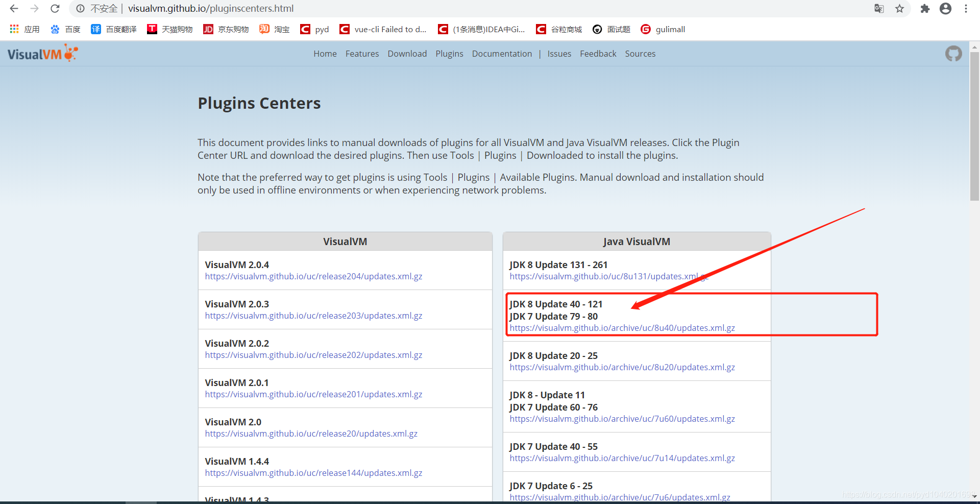Open the release20 updates.xml.gz link
Viewport: 980px width, 504px height.
tap(311, 434)
